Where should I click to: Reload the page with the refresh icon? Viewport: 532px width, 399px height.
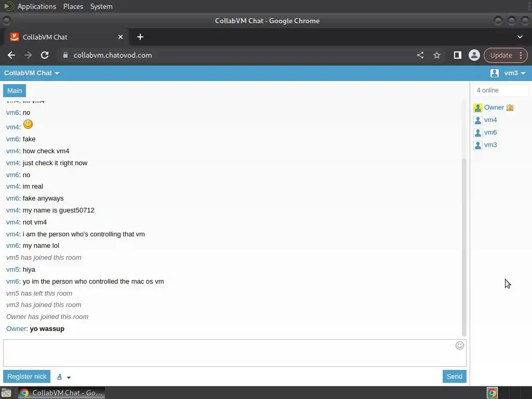point(45,55)
